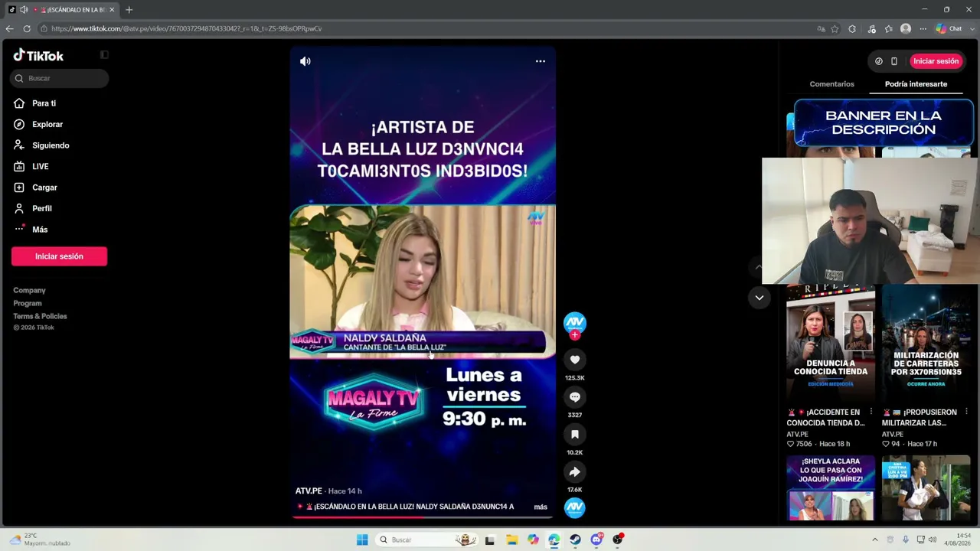Save the video with the bookmark icon

(575, 435)
